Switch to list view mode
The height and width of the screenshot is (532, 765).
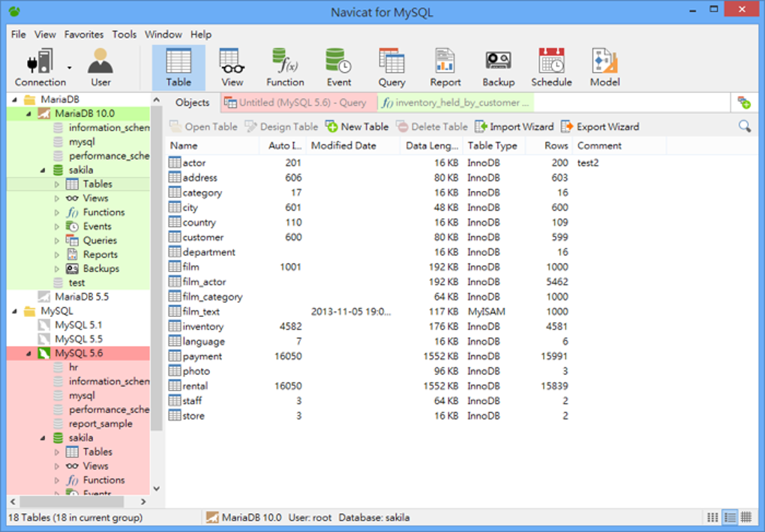coord(730,517)
